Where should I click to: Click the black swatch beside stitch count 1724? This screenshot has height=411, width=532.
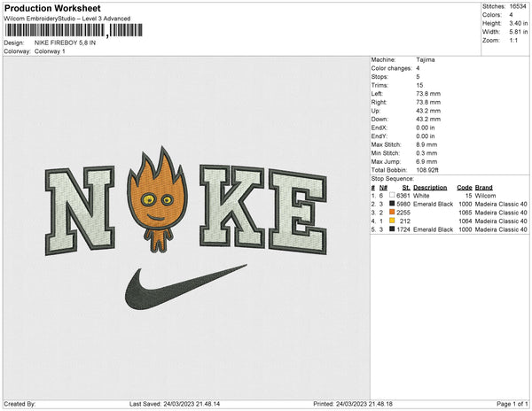[392, 229]
